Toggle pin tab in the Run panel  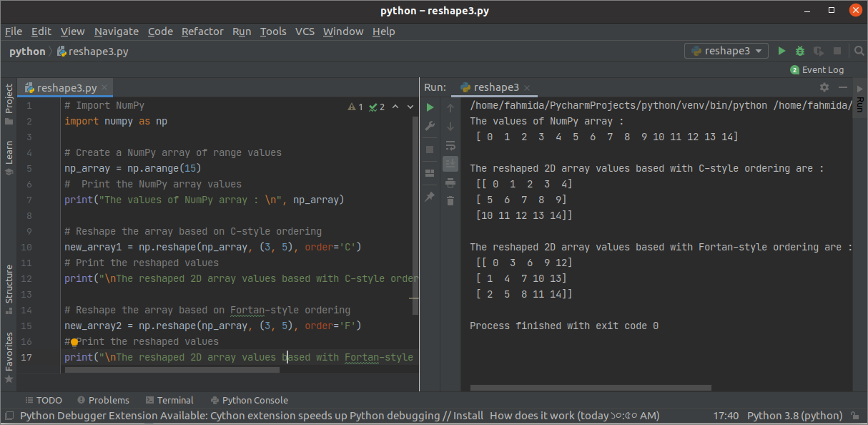click(430, 196)
